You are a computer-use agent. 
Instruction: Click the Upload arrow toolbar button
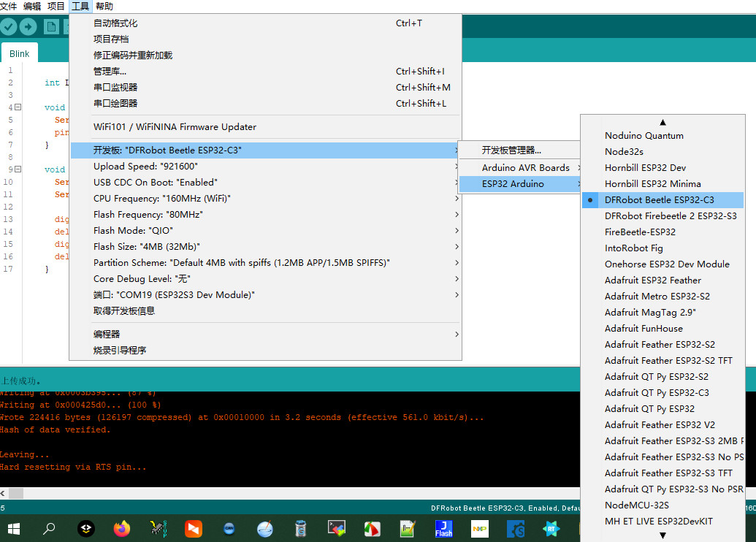pyautogui.click(x=28, y=26)
